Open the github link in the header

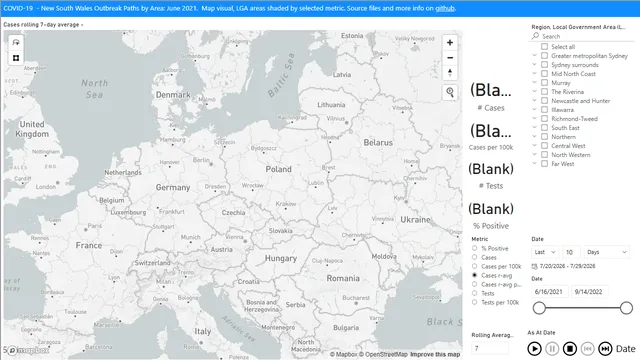pos(444,8)
